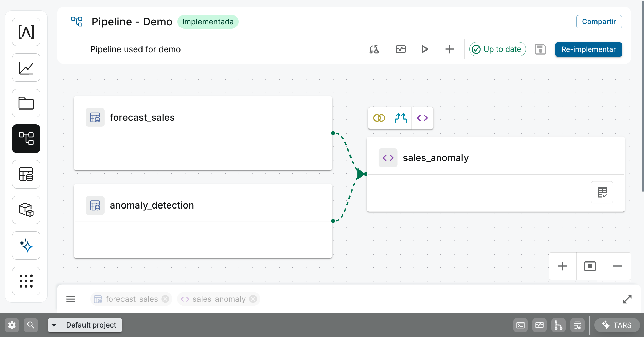Open the pipeline metrics icon in the header
Screen dimensions: 644x337
click(400, 49)
